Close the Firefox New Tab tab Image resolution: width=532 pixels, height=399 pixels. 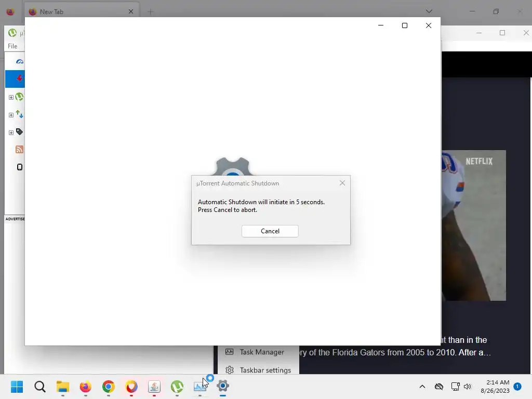[131, 11]
